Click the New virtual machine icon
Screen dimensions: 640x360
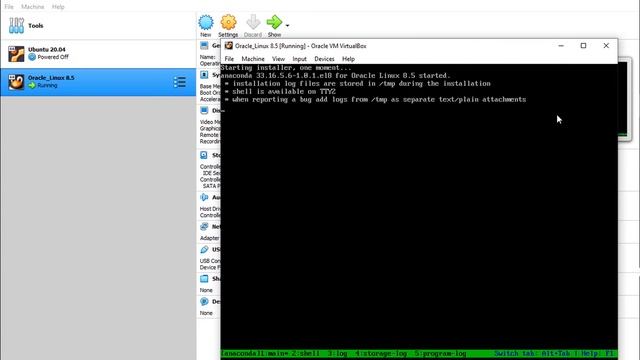point(206,22)
